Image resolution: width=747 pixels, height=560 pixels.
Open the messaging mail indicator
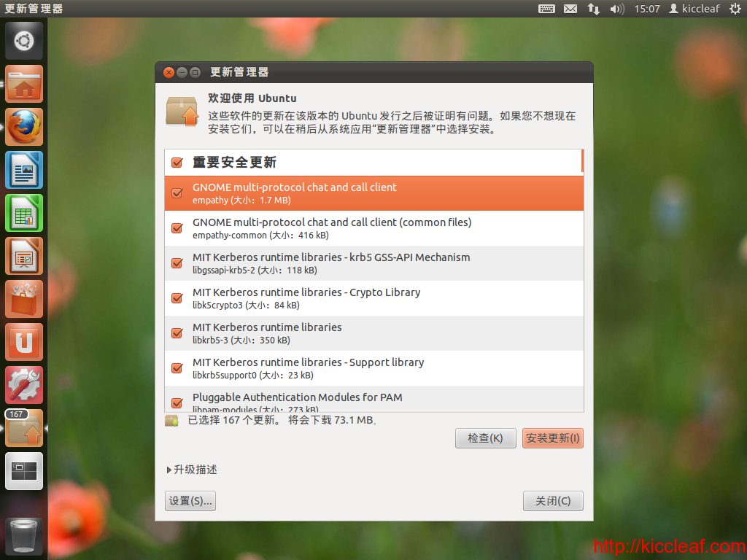tap(570, 9)
